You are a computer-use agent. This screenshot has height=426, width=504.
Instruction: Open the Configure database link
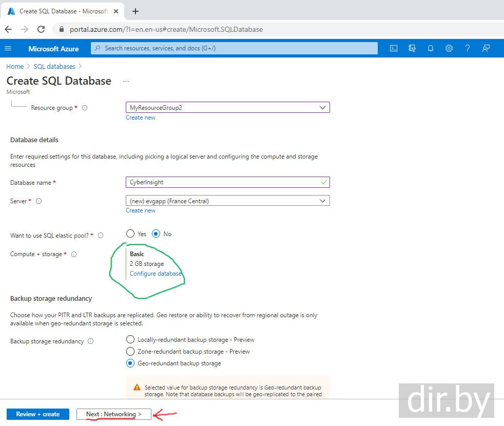click(x=156, y=273)
